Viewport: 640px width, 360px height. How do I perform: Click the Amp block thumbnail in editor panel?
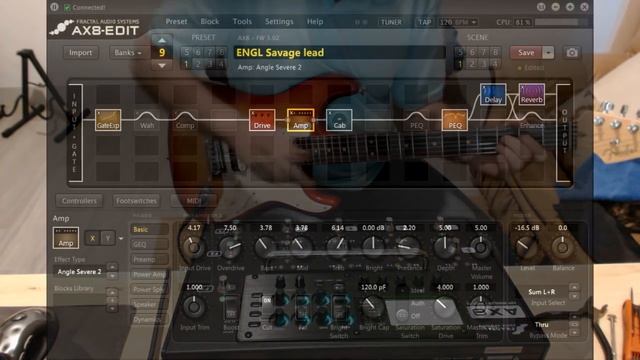(66, 238)
